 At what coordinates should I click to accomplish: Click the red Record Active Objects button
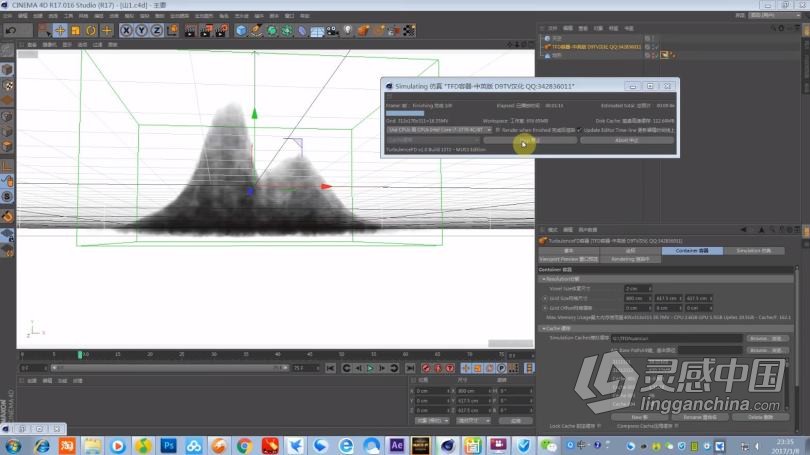click(426, 368)
